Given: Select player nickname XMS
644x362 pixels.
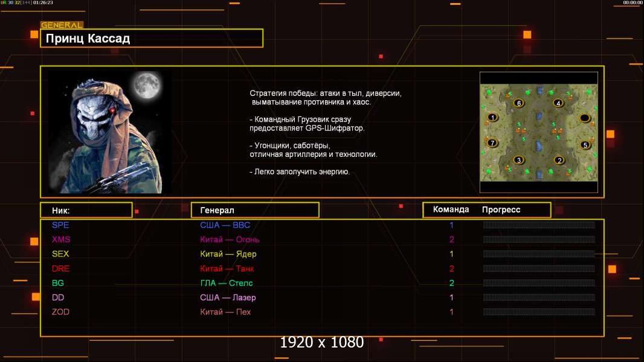Looking at the screenshot, I should click(x=61, y=240).
